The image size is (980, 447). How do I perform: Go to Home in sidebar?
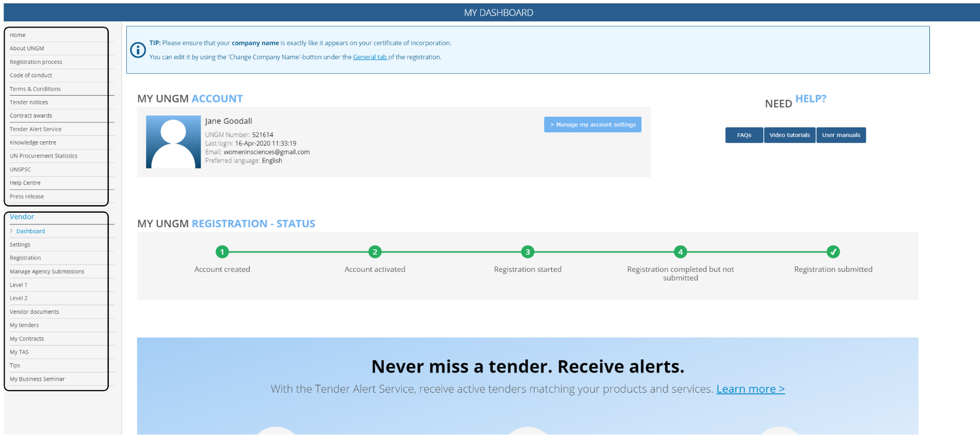(x=18, y=35)
